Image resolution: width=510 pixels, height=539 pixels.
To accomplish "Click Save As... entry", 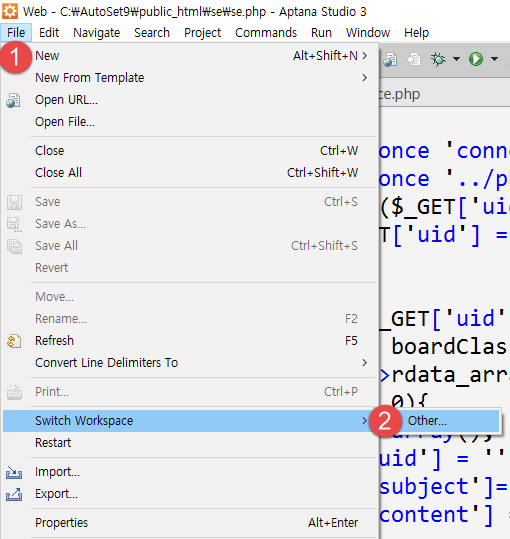I will (x=189, y=224).
